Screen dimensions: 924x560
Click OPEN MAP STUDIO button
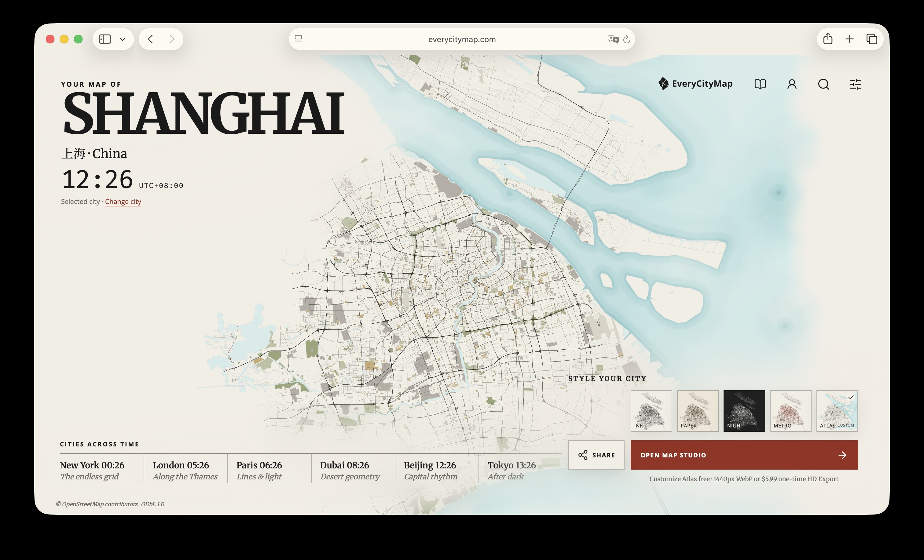744,455
